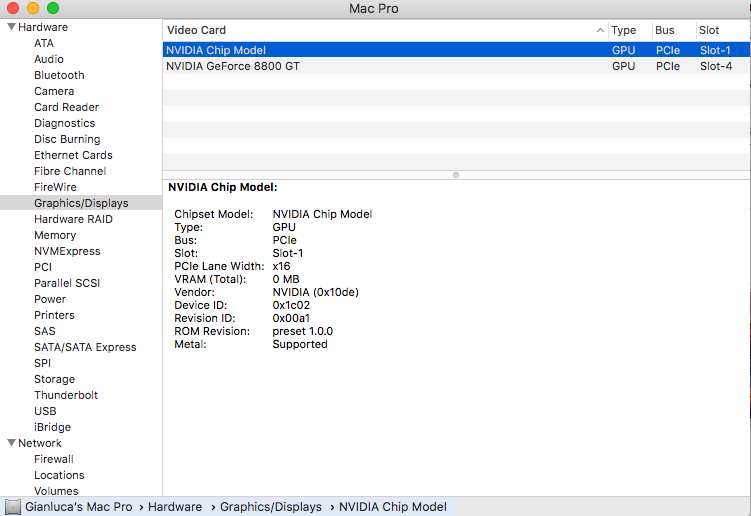The image size is (751, 516).
Task: Select SPI in the sidebar
Action: 42,363
